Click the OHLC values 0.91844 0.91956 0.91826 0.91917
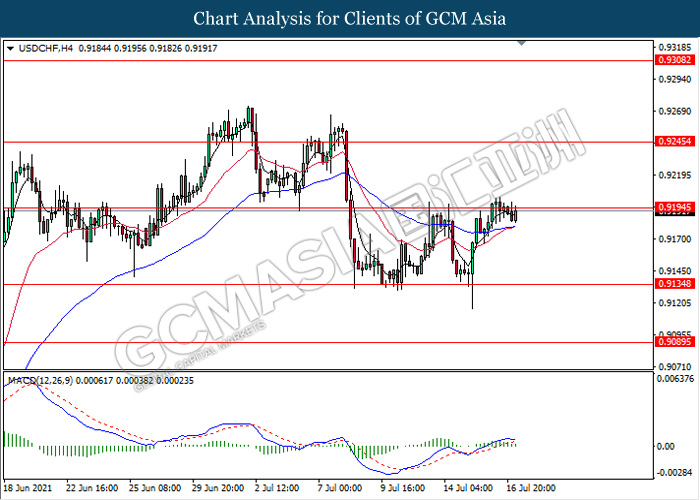 [148, 48]
